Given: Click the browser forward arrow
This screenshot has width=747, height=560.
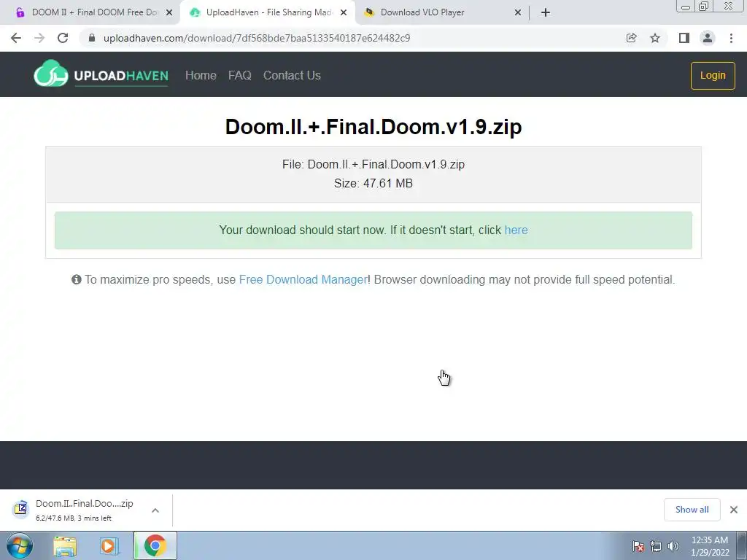Looking at the screenshot, I should 39,38.
